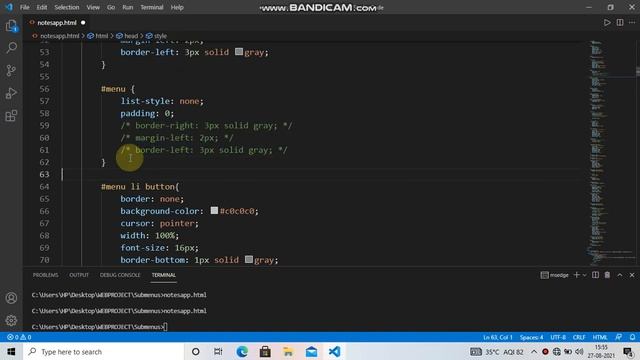Kill terminal with trash icon

(607, 275)
